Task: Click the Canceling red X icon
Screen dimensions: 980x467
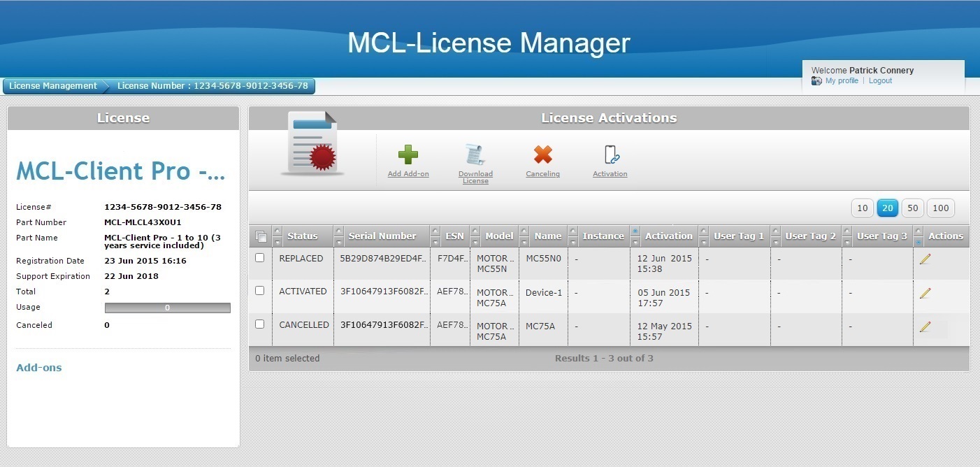Action: [x=542, y=155]
